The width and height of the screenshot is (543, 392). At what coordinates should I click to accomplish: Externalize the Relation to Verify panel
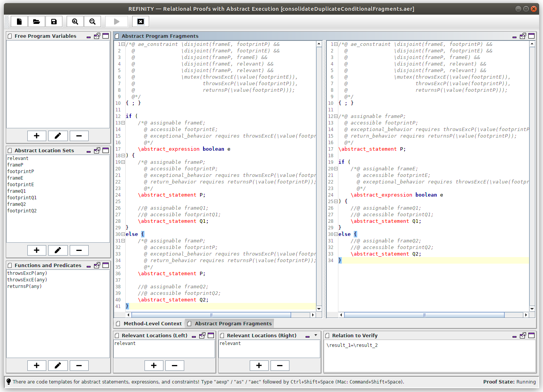click(523, 335)
